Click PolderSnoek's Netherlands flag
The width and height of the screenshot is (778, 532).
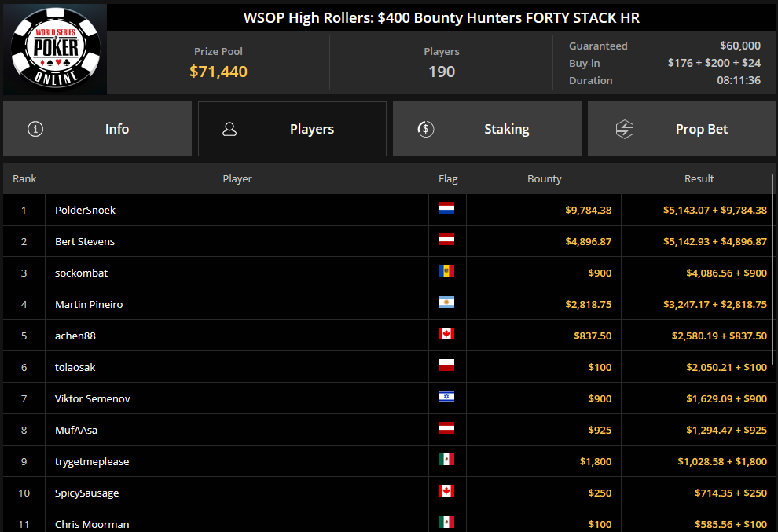point(446,208)
